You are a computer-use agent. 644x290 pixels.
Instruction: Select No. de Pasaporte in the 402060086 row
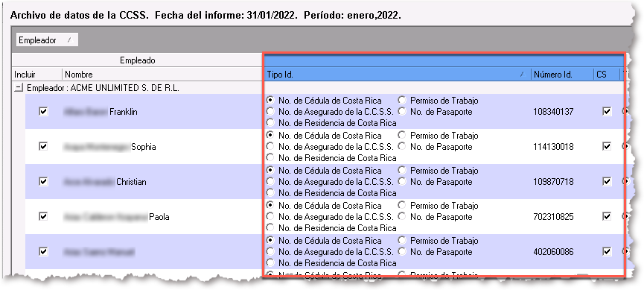click(402, 251)
